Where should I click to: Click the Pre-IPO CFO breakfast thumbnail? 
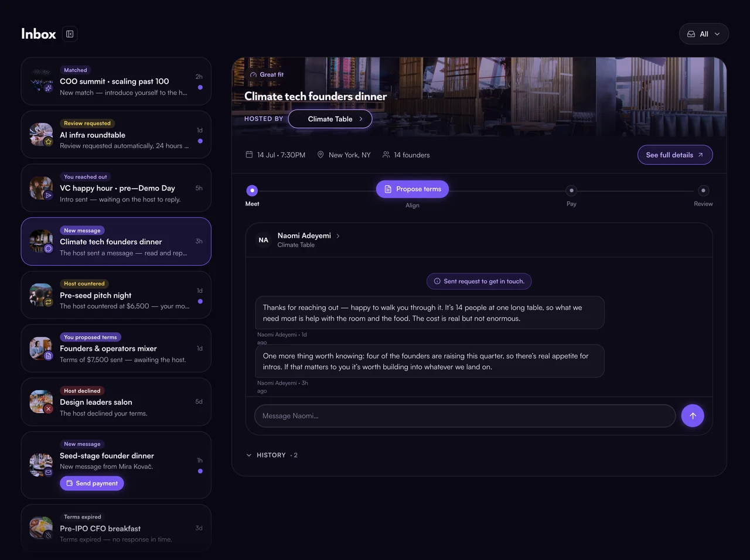click(x=41, y=528)
